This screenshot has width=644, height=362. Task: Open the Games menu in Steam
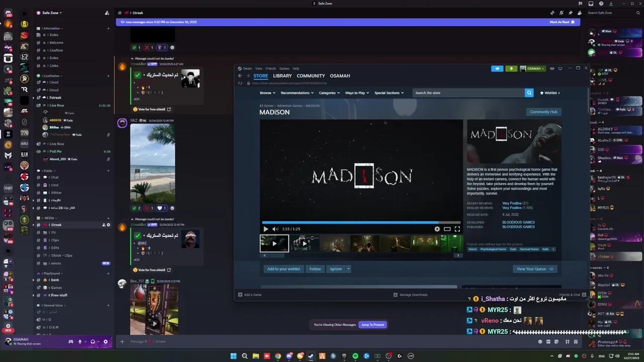pos(284,68)
